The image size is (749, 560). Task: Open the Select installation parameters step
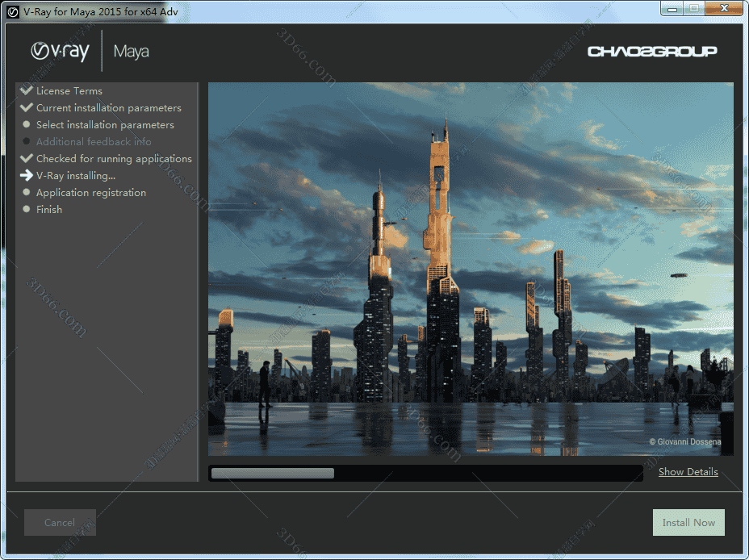105,125
